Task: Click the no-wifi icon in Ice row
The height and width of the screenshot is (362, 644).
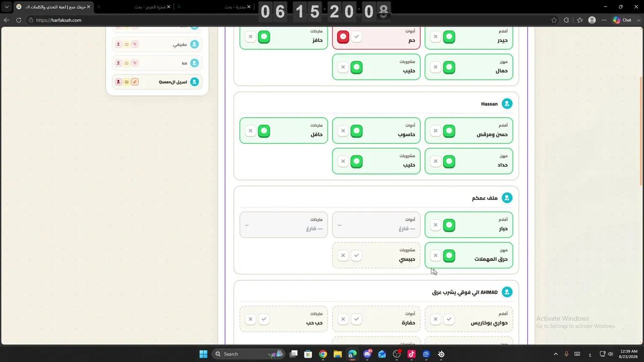Action: pyautogui.click(x=135, y=63)
